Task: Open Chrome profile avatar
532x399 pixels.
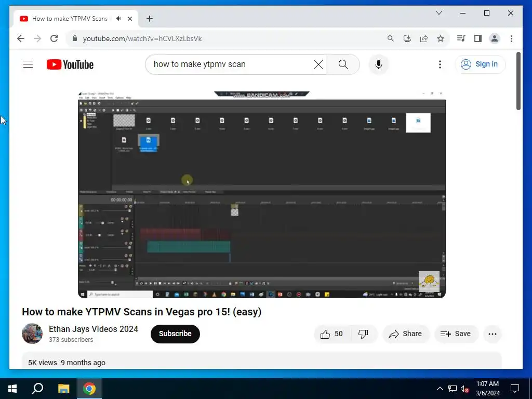Action: tap(495, 38)
